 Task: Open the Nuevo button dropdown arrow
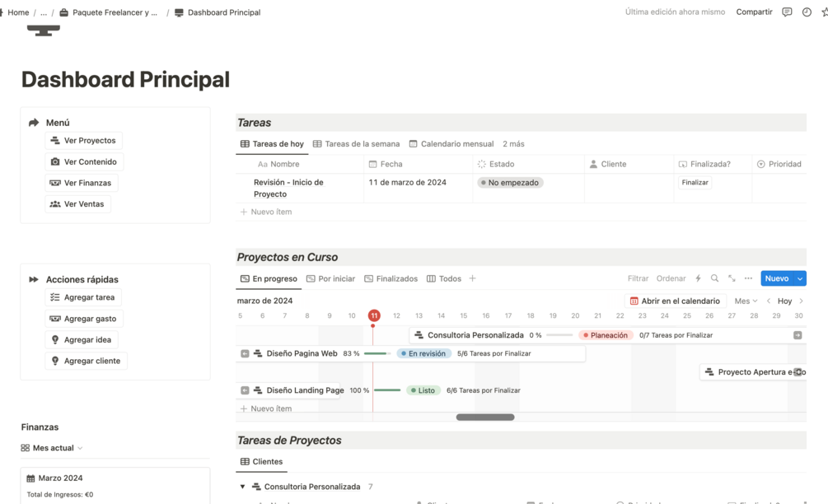tap(800, 278)
